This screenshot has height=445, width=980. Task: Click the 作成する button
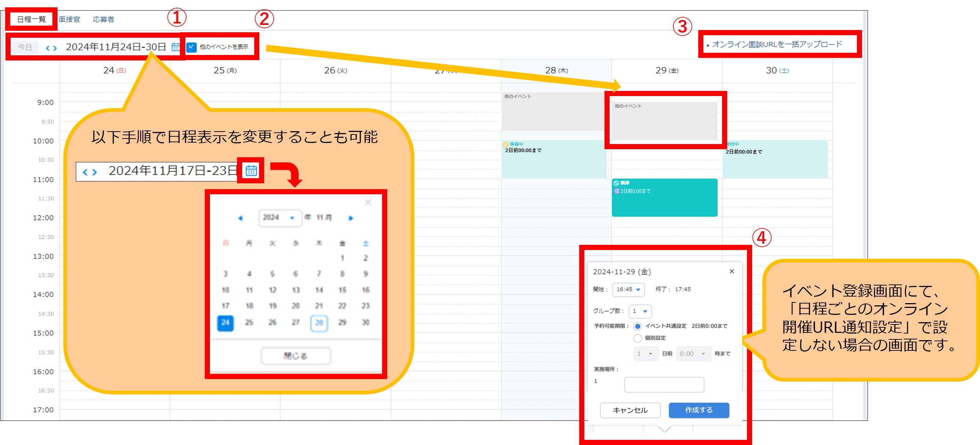pyautogui.click(x=699, y=410)
